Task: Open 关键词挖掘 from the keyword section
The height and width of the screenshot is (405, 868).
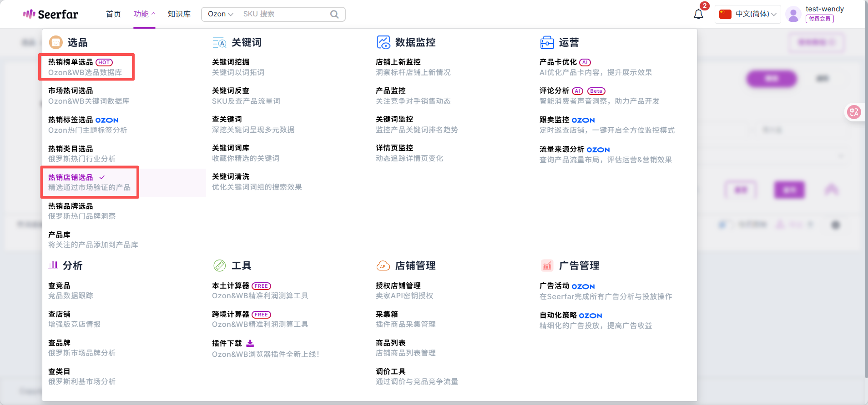Action: (231, 62)
